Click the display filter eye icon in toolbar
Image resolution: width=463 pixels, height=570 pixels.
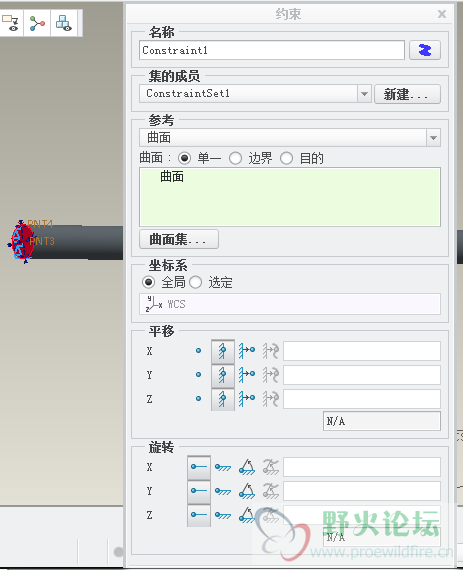(11, 24)
